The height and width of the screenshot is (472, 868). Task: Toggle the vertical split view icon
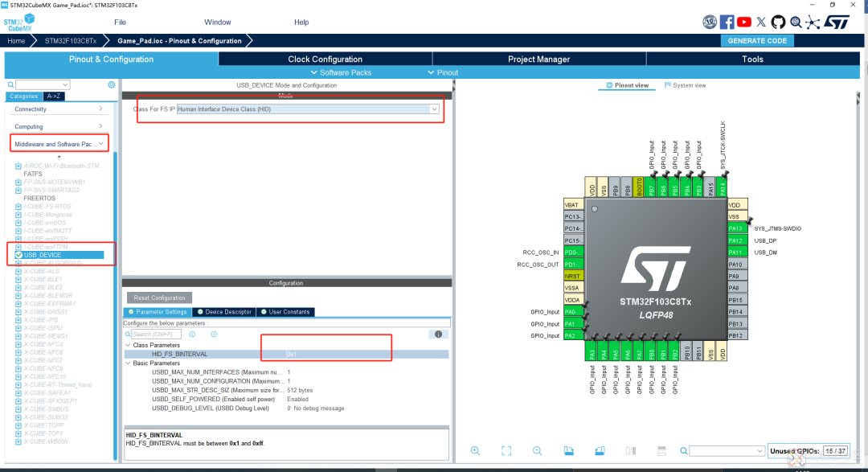[631, 451]
